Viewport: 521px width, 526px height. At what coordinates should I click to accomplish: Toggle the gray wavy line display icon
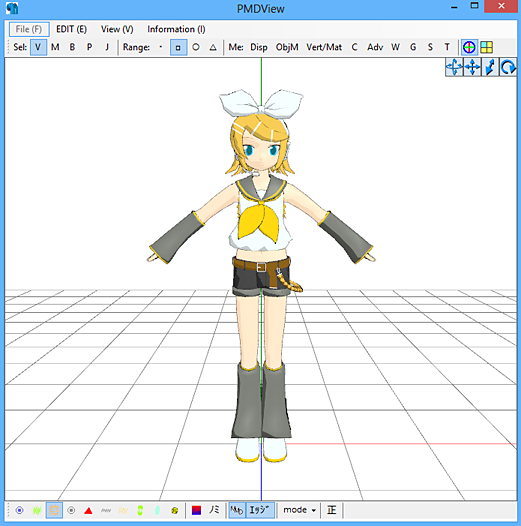click(106, 510)
